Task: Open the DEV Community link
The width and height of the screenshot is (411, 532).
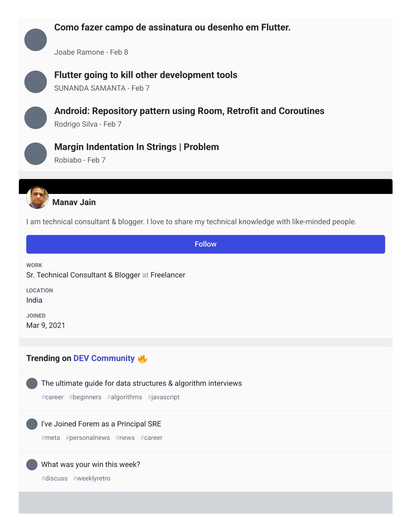Action: coord(104,358)
